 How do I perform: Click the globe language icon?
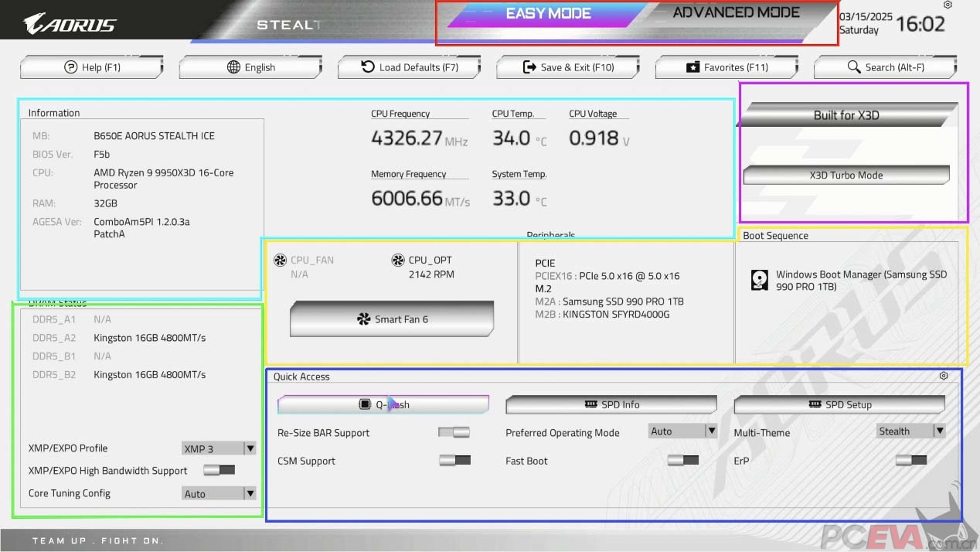[x=233, y=67]
